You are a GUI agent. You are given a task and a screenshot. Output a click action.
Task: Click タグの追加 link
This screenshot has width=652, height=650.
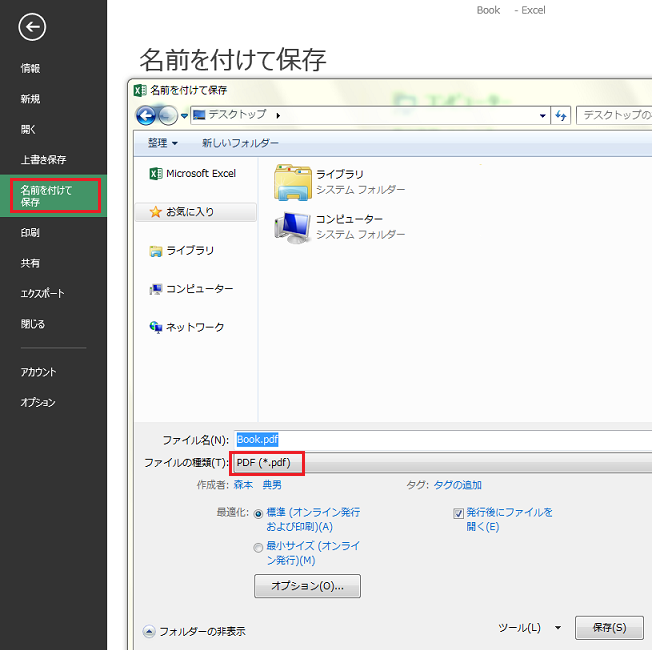coord(457,485)
